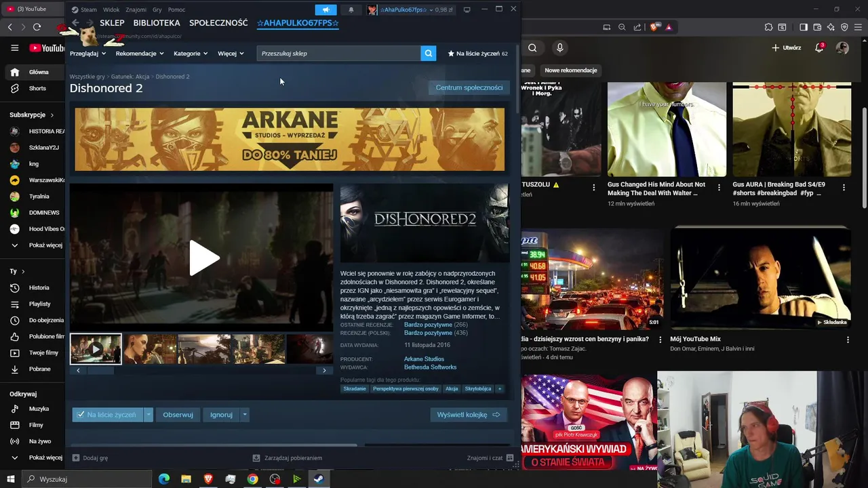Click the Obserwuj button
Image resolution: width=868 pixels, height=488 pixels.
point(178,415)
